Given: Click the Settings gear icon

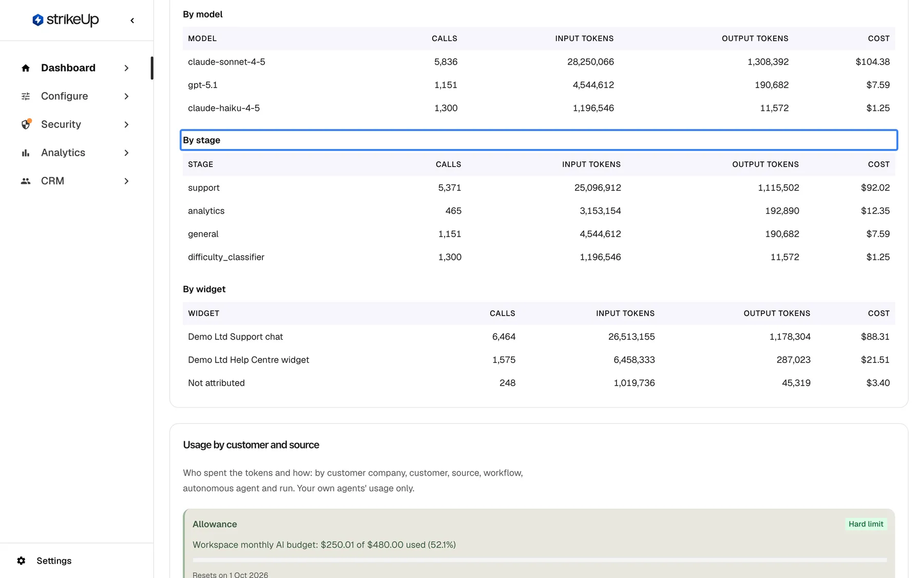Looking at the screenshot, I should pos(21,561).
